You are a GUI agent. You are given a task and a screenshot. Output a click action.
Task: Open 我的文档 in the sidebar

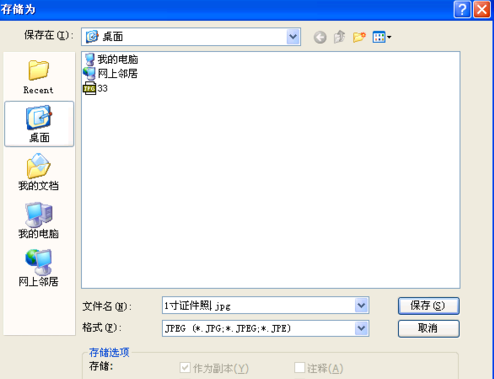(x=38, y=172)
